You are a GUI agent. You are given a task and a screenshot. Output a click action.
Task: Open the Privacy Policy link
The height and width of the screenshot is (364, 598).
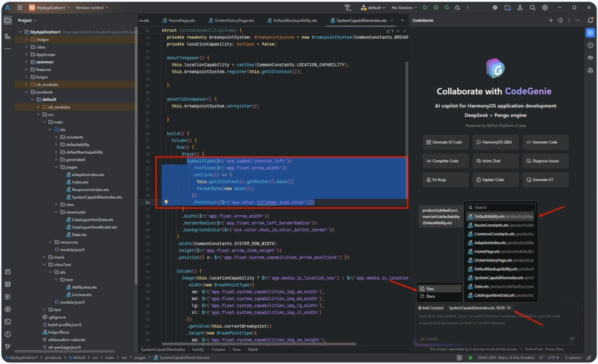554,349
